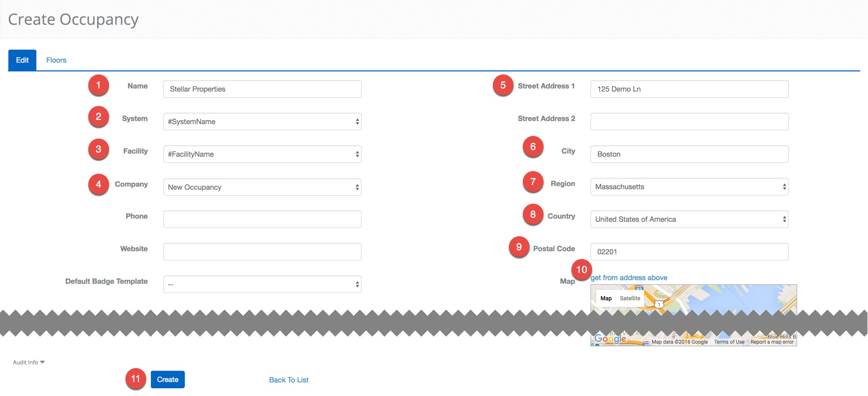The height and width of the screenshot is (396, 868).
Task: Focus the Website text field
Action: (x=262, y=252)
